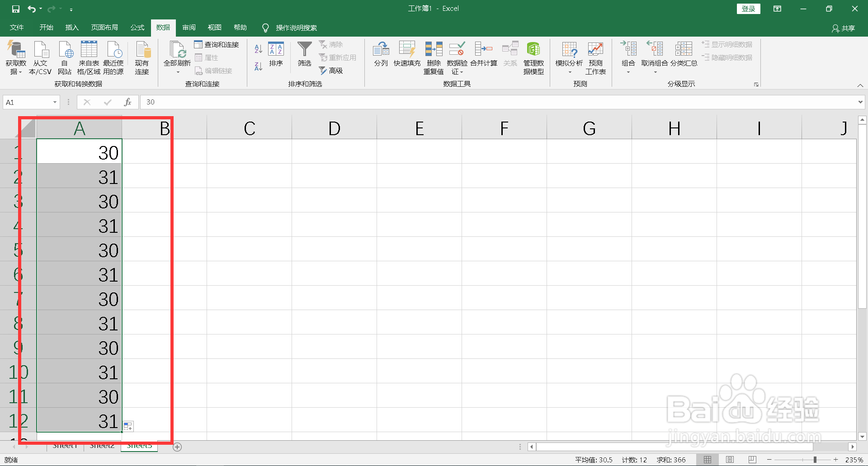Switch to Page Break Preview in status bar
Screen dimensions: 868x466
click(x=752, y=460)
